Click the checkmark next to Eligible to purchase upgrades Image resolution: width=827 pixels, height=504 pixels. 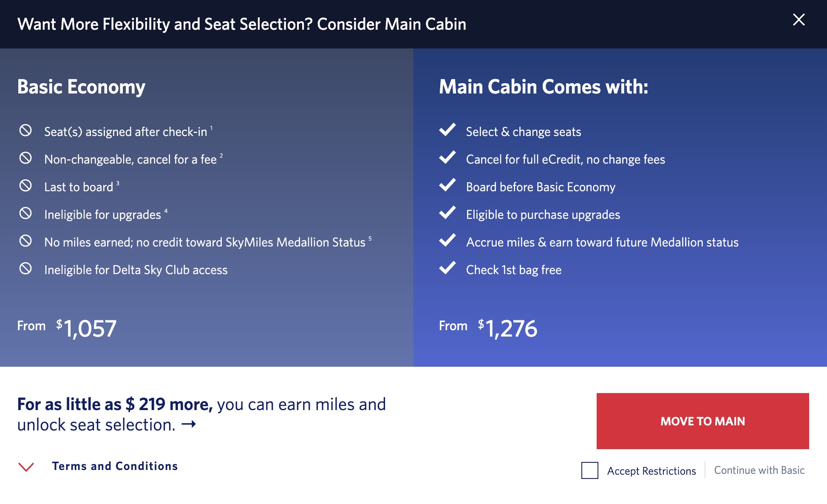tap(447, 214)
